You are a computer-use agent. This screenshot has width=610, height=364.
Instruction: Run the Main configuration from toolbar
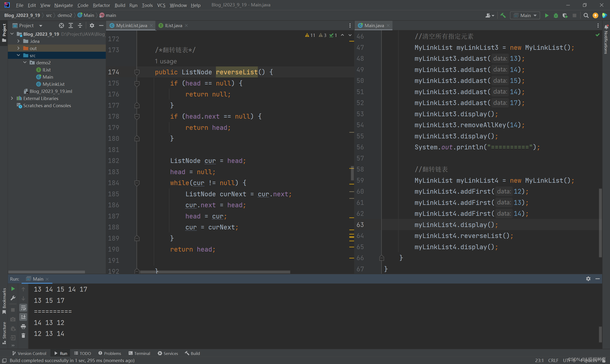[x=546, y=15]
